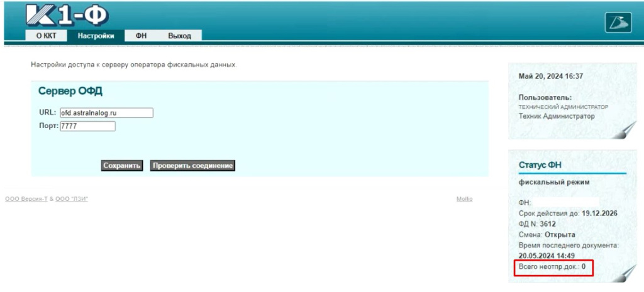Image resolution: width=644 pixels, height=292 pixels.
Task: Click the Порт input field
Action: (87, 126)
